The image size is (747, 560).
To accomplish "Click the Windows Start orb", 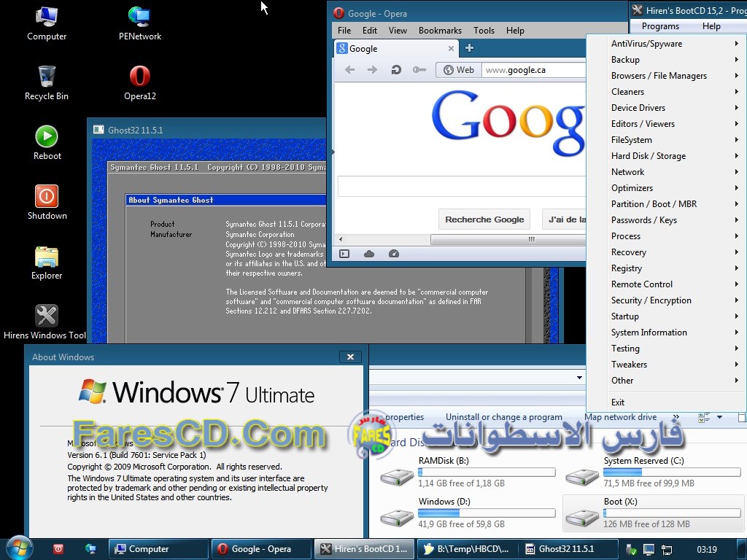I will tap(19, 548).
